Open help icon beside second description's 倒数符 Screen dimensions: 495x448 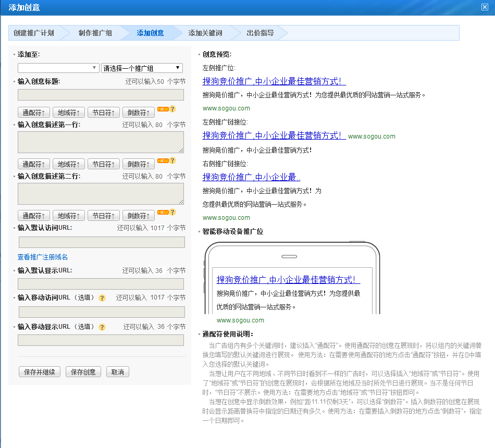(x=172, y=212)
